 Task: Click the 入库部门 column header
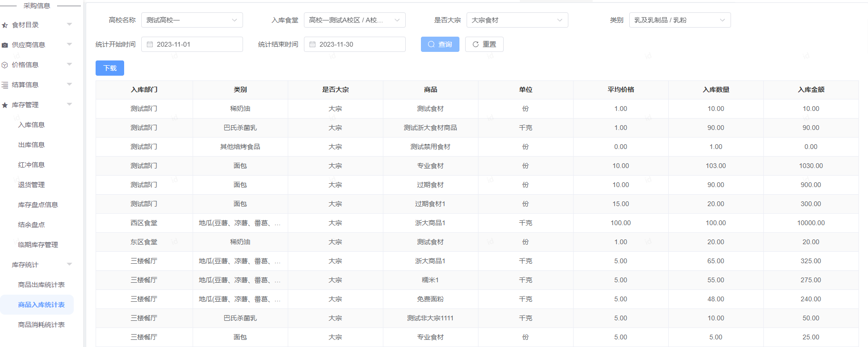point(144,89)
